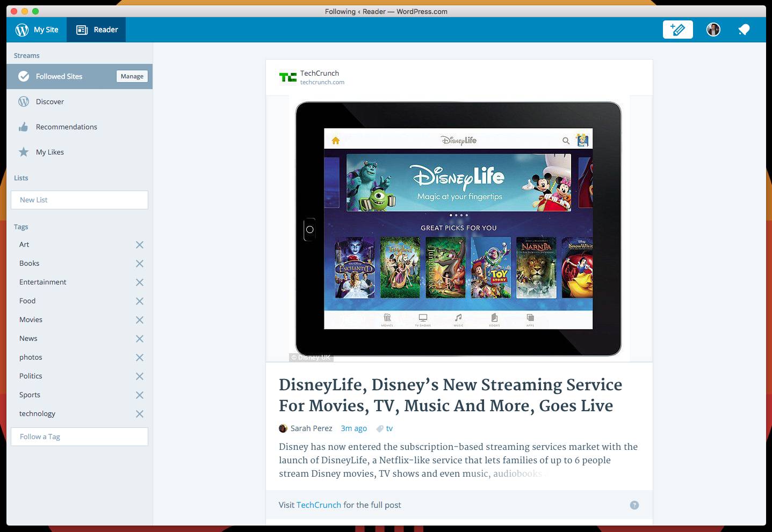Image resolution: width=772 pixels, height=532 pixels.
Task: Open Recommendations with the thumbs-up icon
Action: click(x=66, y=127)
